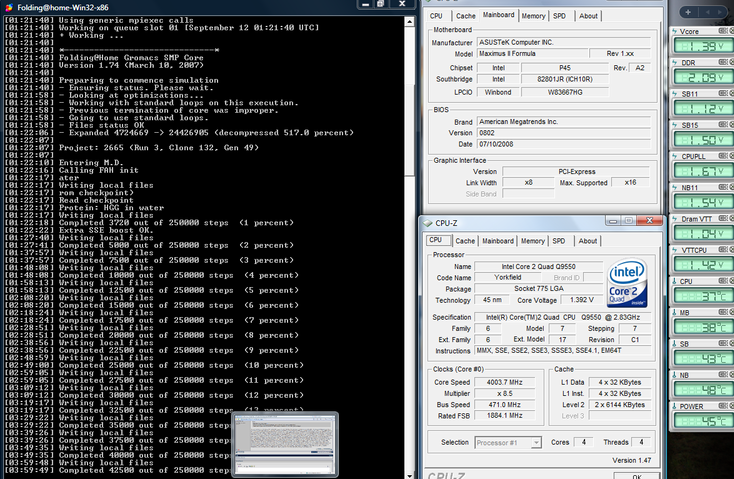Open About tab in back CPU-Z window
This screenshot has height=479, width=734.
(x=588, y=16)
